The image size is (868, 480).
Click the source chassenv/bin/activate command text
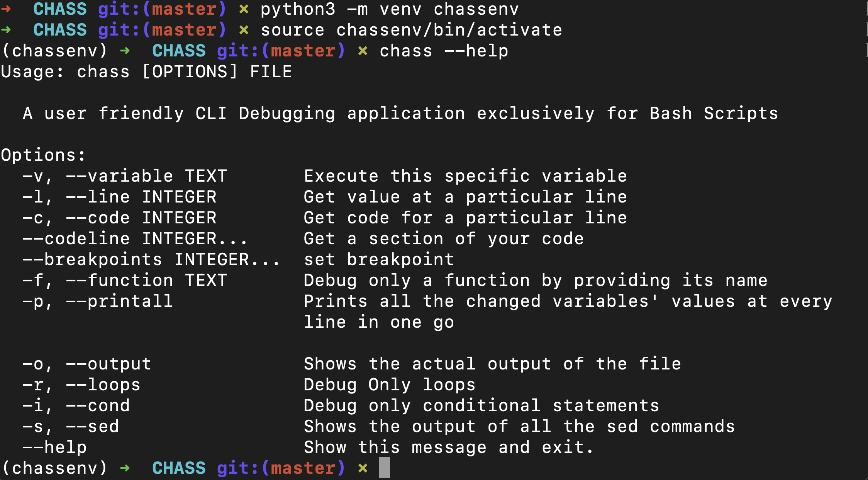(412, 30)
